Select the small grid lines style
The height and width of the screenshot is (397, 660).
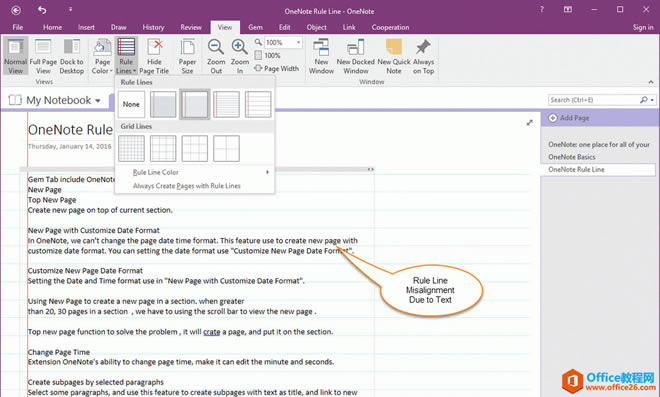tap(131, 148)
